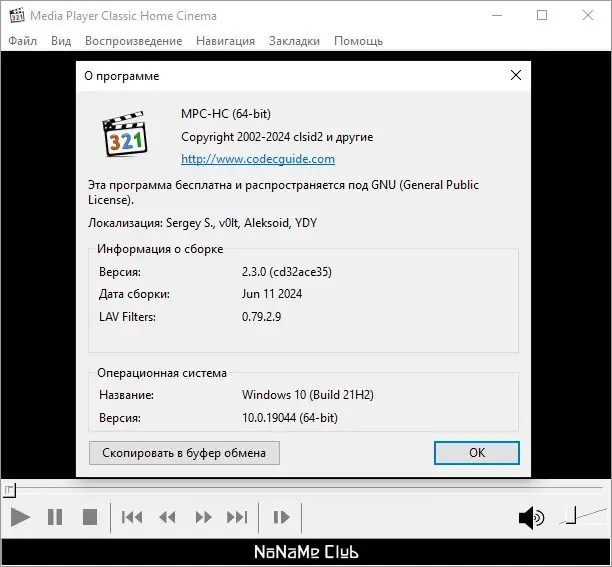Click the volume slider thumb

click(x=571, y=515)
